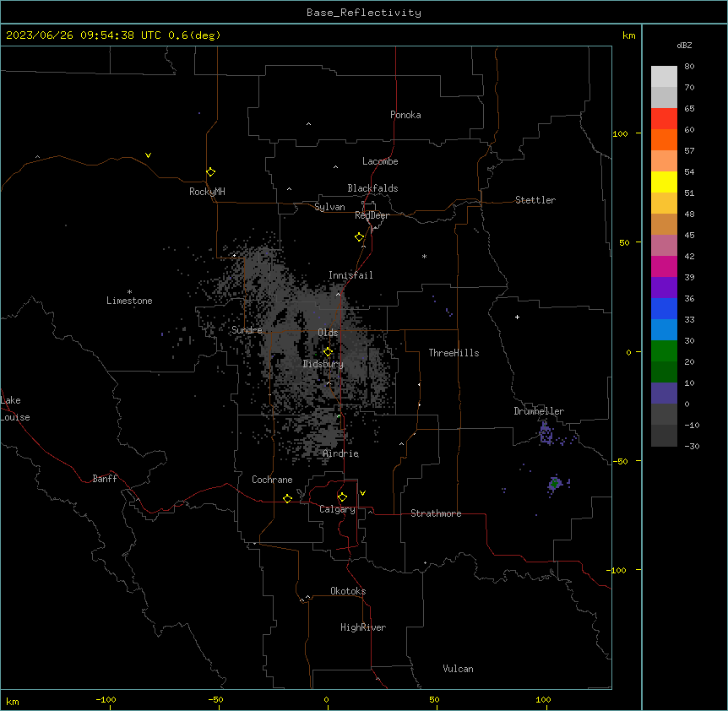Click the yellow V marker northwest of RockyMH

(x=148, y=155)
